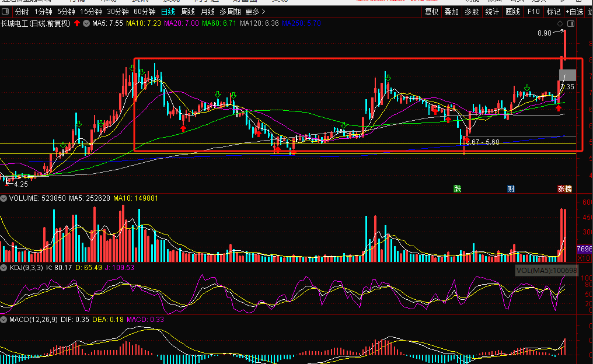593x364 pixels.
Task: Click the MACD(12,26,9) indicator label
Action: pyautogui.click(x=33, y=320)
